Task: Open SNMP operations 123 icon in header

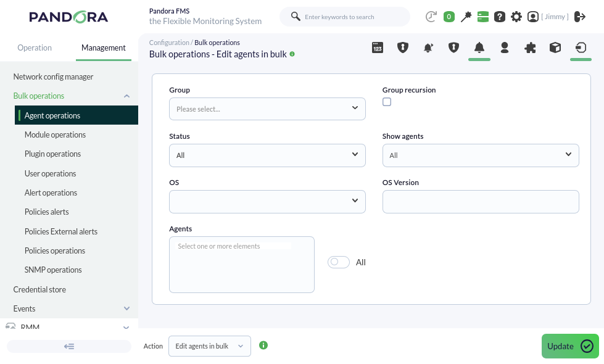Action: [377, 48]
